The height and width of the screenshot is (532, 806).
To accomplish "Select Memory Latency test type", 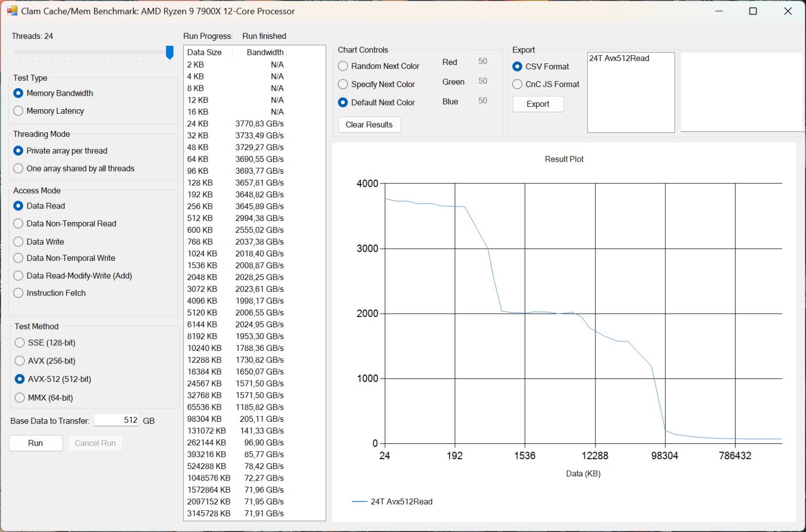I will (x=49, y=111).
